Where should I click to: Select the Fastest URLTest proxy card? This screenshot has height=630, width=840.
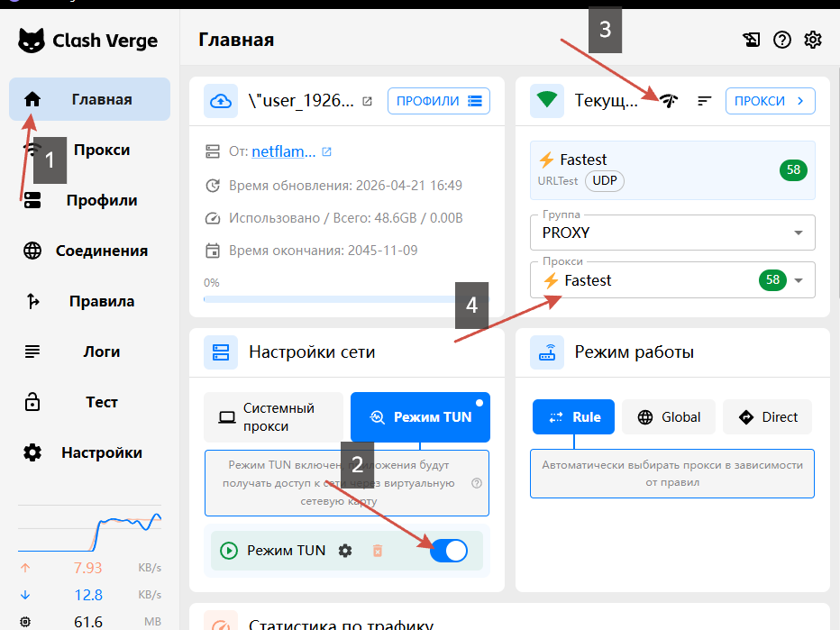pos(672,170)
